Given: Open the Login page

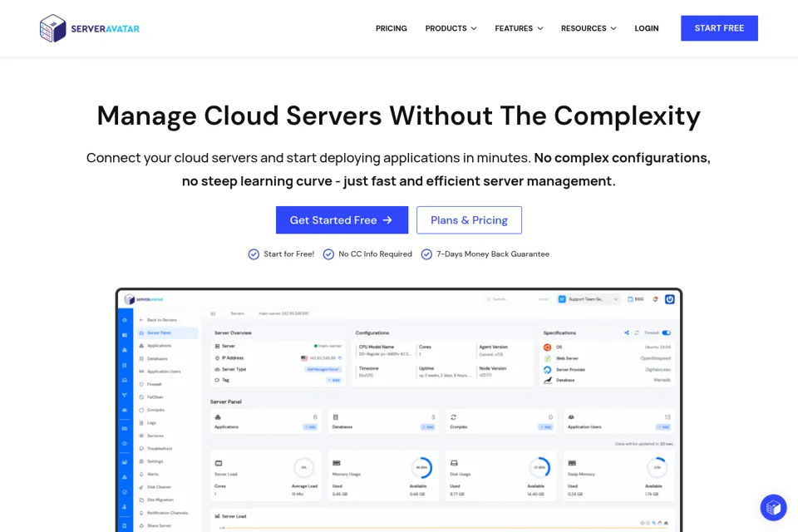Looking at the screenshot, I should point(647,28).
